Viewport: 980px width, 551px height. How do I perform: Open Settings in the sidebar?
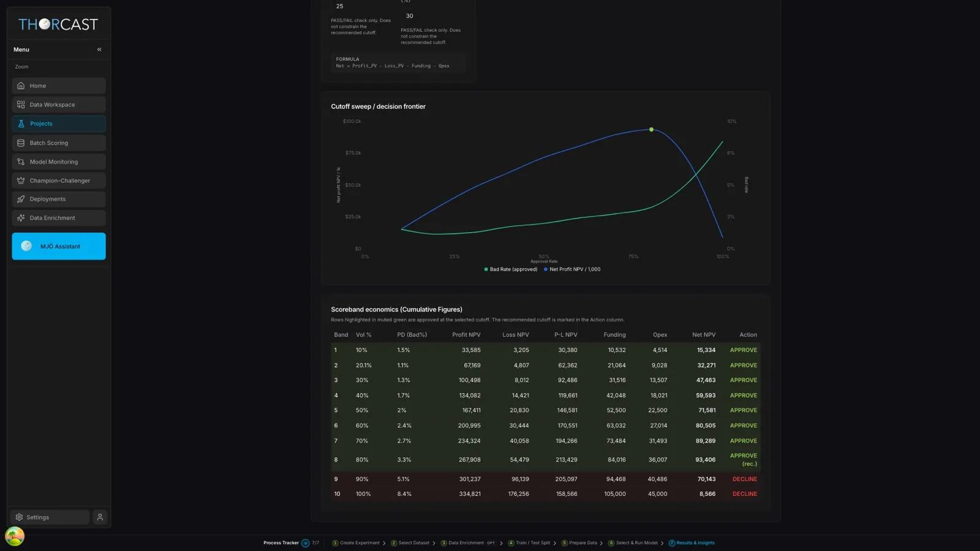coord(50,517)
